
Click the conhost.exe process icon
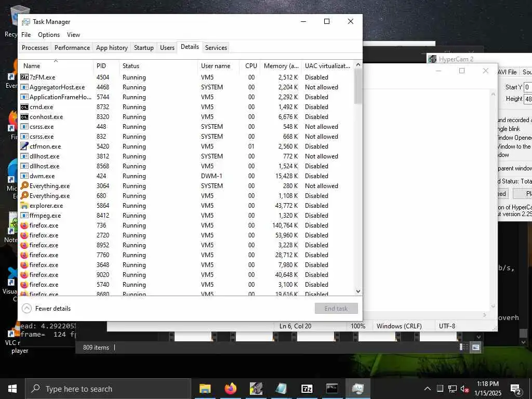coord(24,117)
